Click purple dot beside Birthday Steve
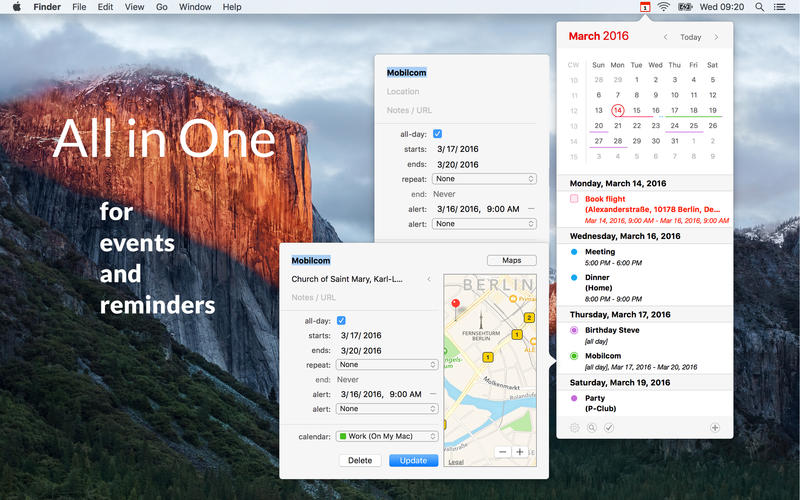Image resolution: width=800 pixels, height=500 pixels. (574, 330)
